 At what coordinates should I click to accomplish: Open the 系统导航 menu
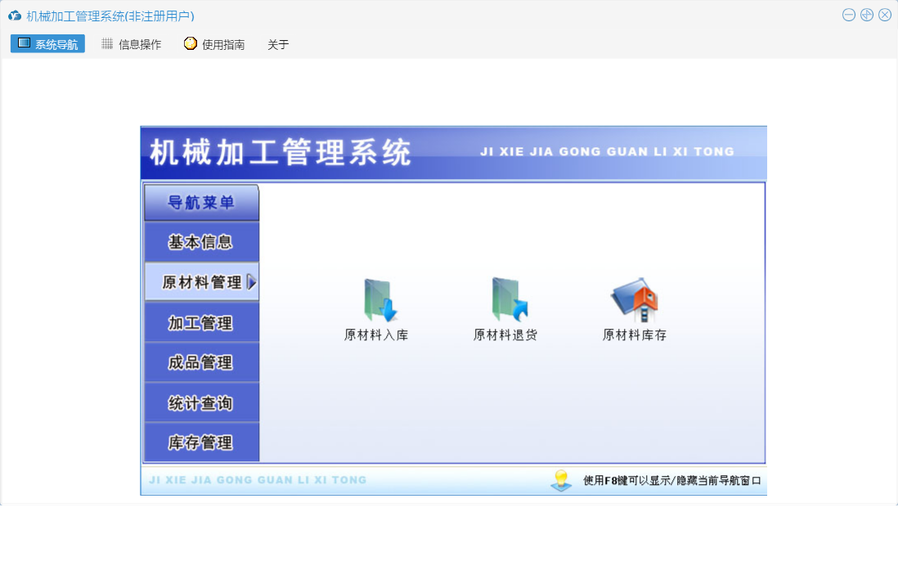47,43
